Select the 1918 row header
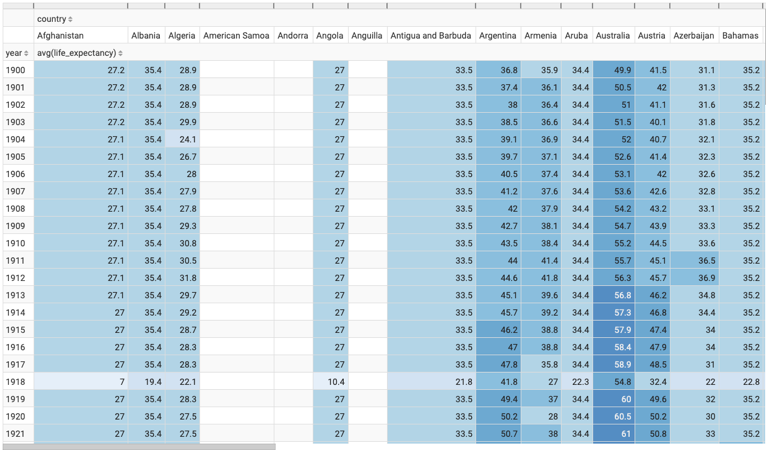This screenshot has height=450, width=766. click(x=16, y=382)
